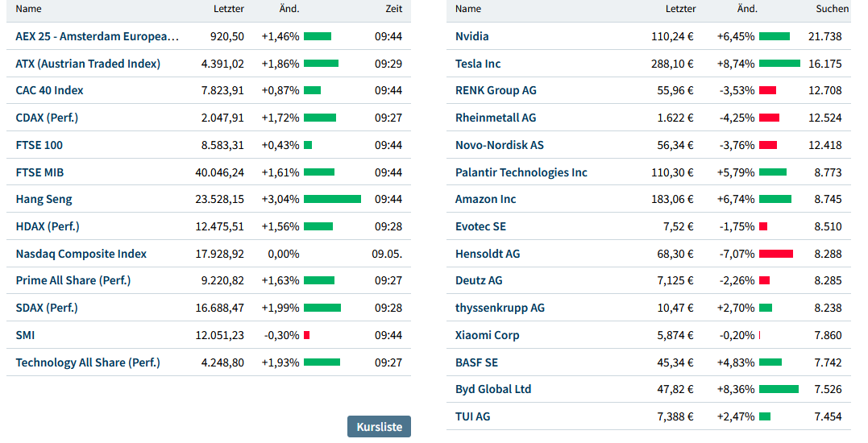Click Xiaomi change -0,20%

737,335
